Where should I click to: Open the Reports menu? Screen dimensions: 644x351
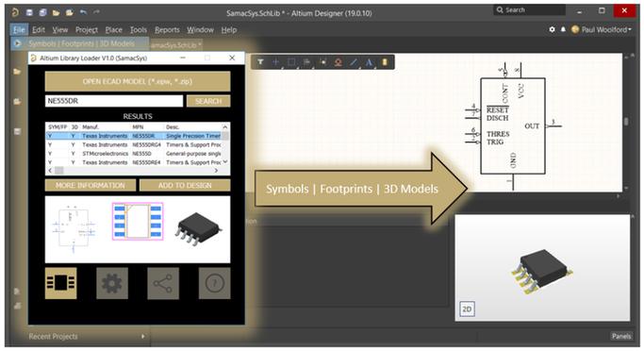tap(167, 29)
